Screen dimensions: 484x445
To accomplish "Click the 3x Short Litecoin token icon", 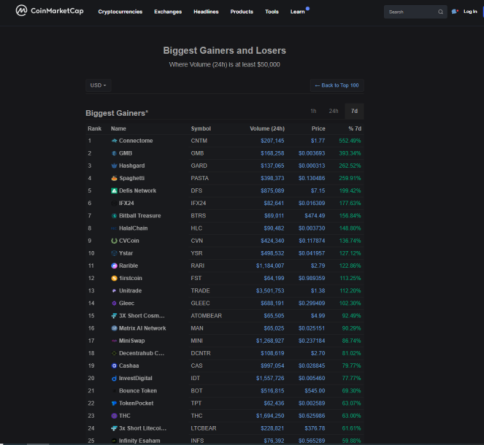I will [x=114, y=428].
